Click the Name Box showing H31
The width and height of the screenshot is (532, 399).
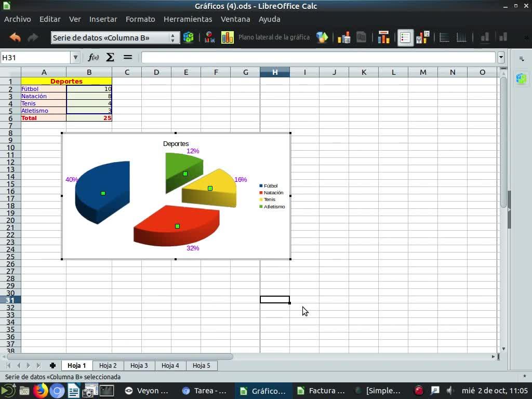(x=35, y=57)
